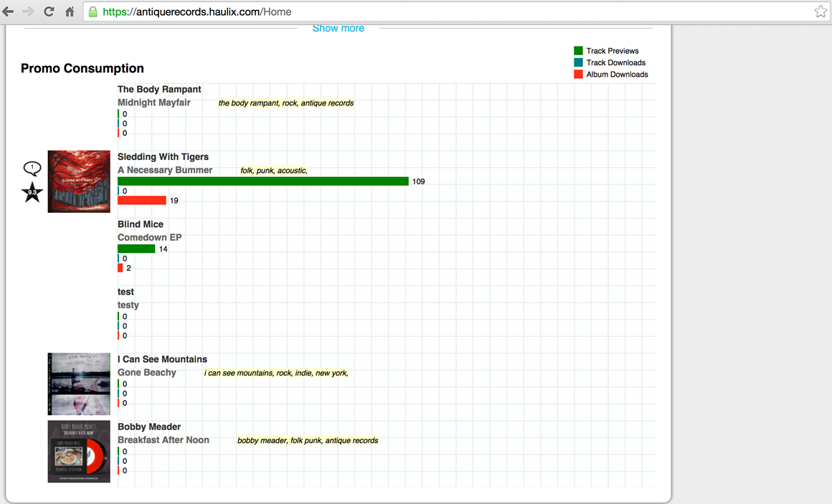Click the Album Downloads red legend swatch

[x=578, y=74]
